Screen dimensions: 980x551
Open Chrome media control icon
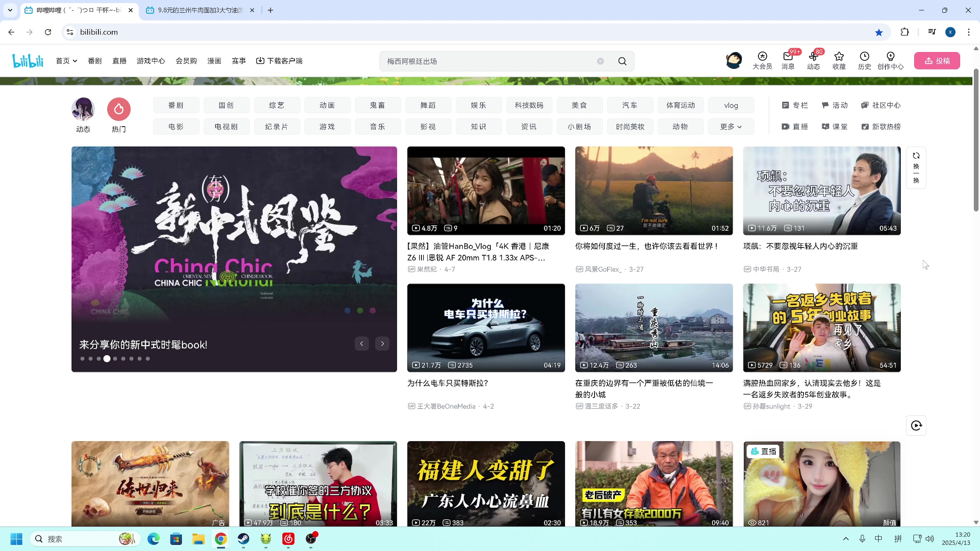coord(932,32)
